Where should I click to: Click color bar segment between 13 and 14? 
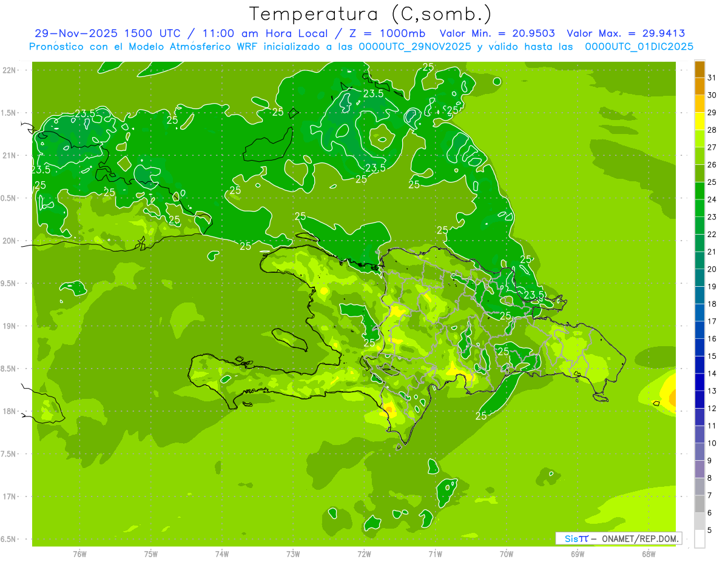[x=699, y=382]
